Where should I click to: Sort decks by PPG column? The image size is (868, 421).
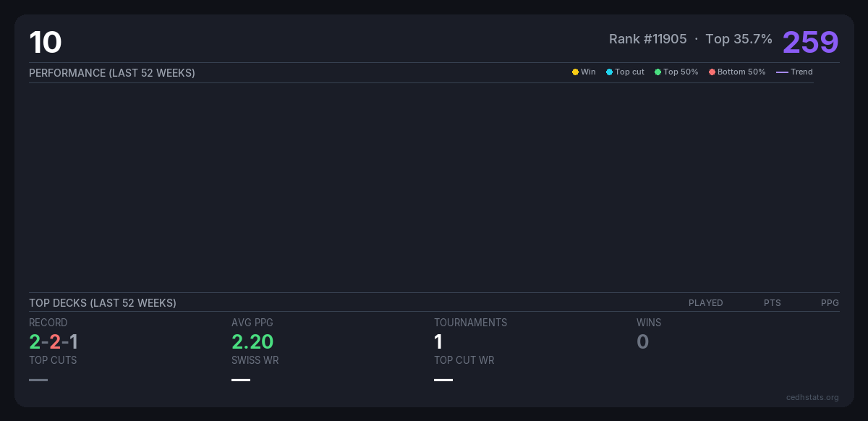830,303
